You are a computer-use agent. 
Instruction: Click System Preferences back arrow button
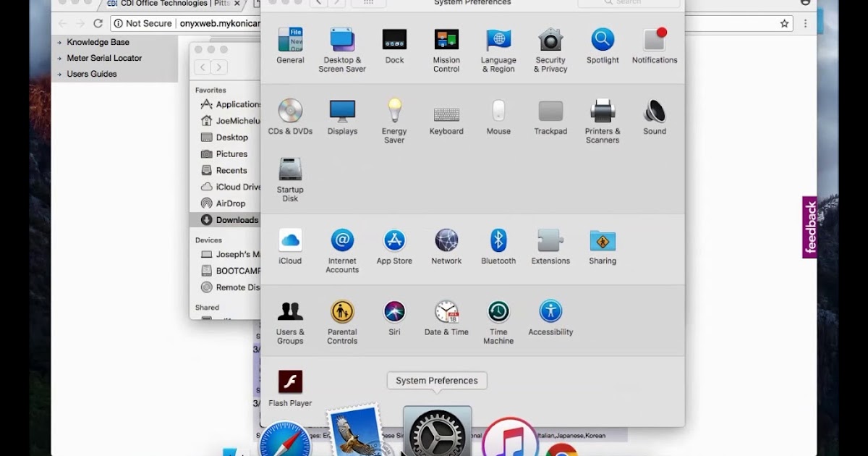pyautogui.click(x=318, y=3)
